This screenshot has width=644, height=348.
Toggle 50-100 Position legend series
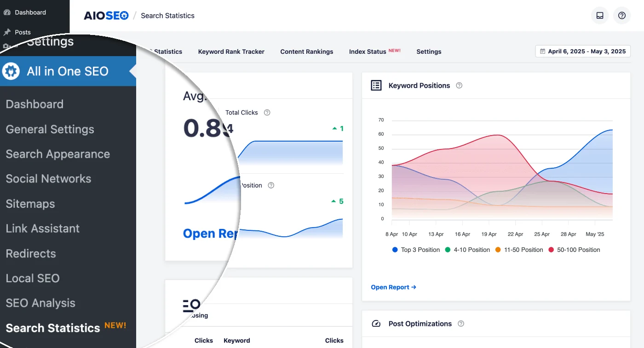point(574,250)
